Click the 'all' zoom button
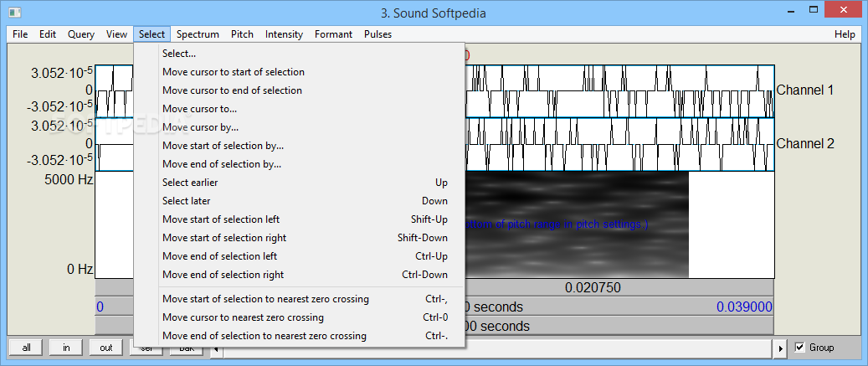868x366 pixels. coord(27,348)
